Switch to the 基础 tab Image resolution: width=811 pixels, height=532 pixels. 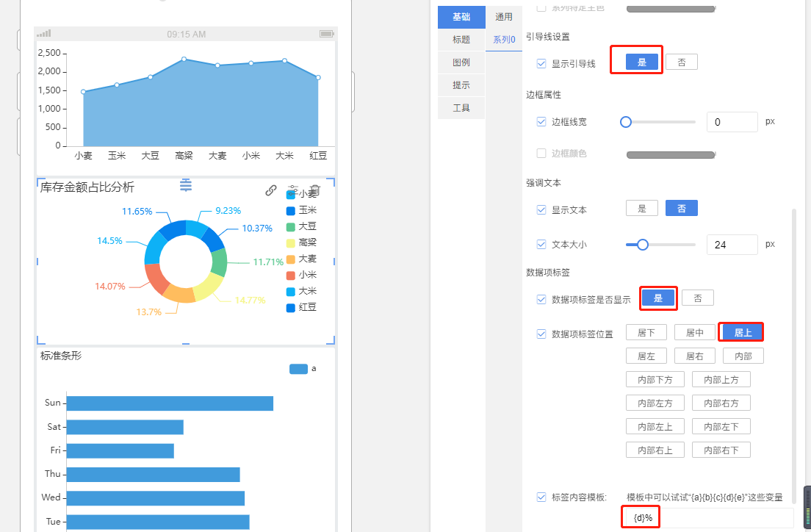pyautogui.click(x=461, y=17)
